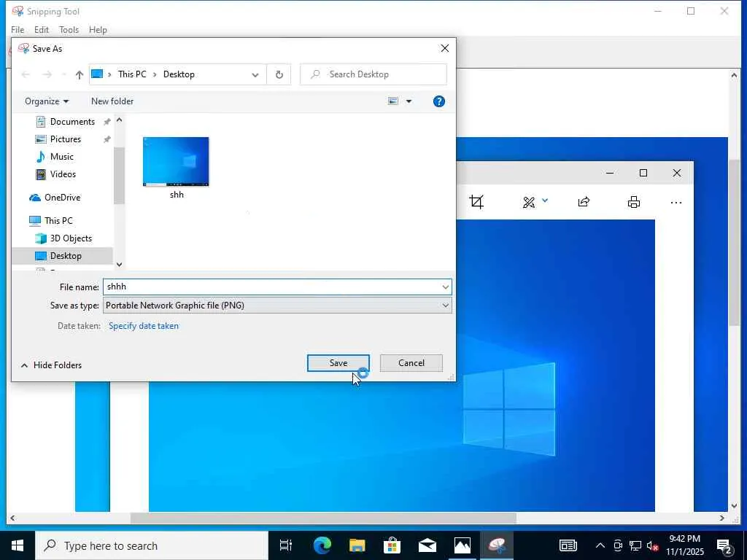This screenshot has width=747, height=560.
Task: Select Desktop in the navigation pane
Action: (65, 256)
